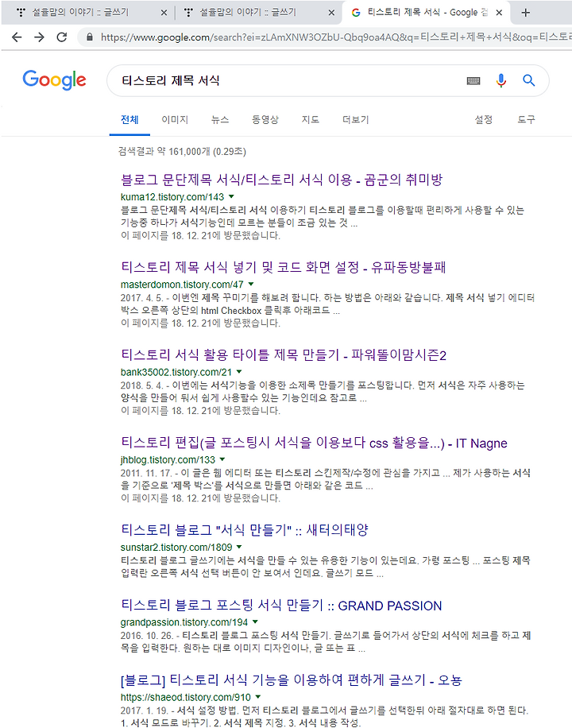
Task: Expand dropdown arrow next to kuma12.tistory.com/143
Action: 232,196
